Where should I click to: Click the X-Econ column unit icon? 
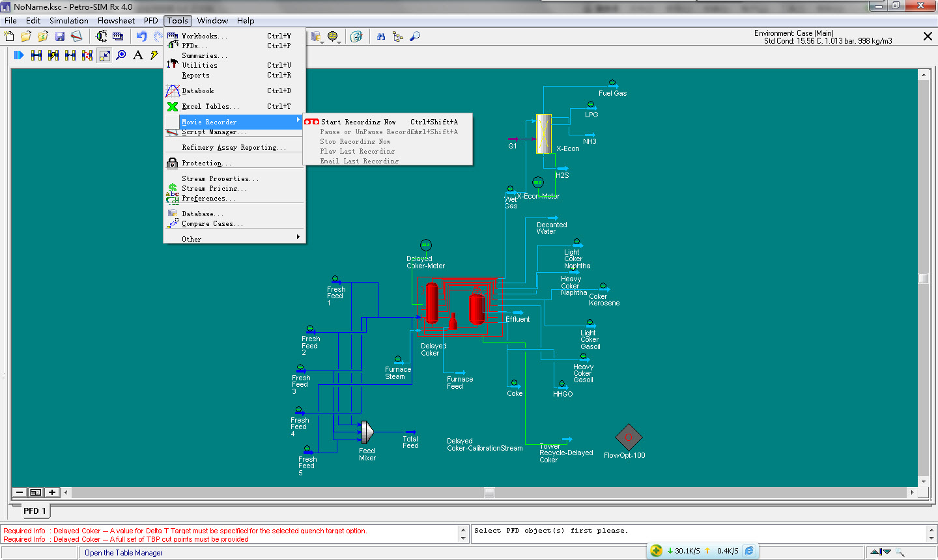(544, 133)
